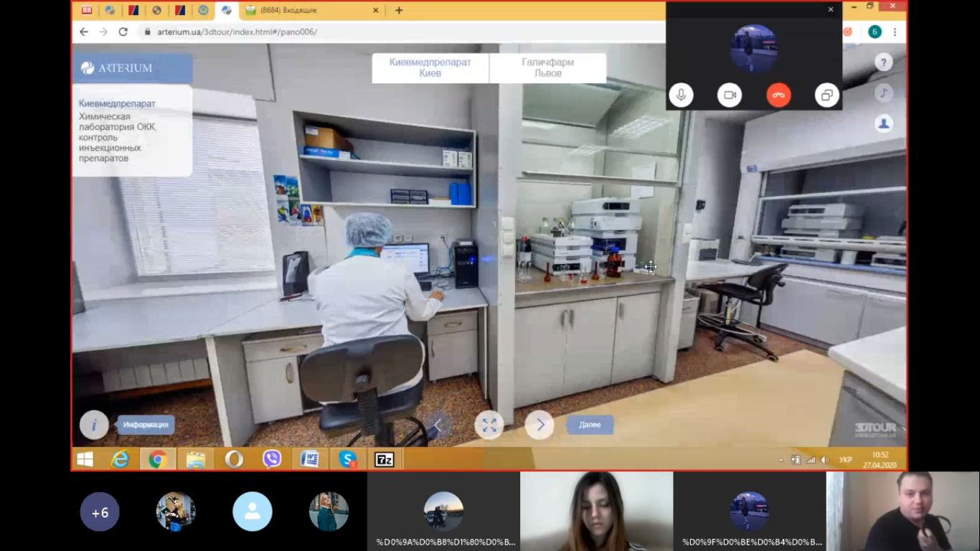Open Skype from the taskbar
Image resolution: width=980 pixels, height=551 pixels.
(348, 459)
